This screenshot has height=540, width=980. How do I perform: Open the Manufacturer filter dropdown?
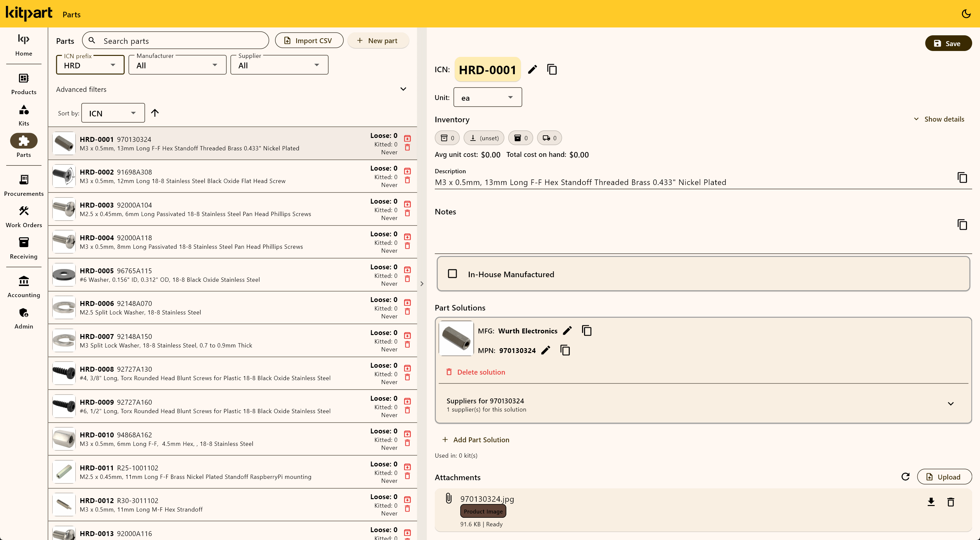(177, 65)
